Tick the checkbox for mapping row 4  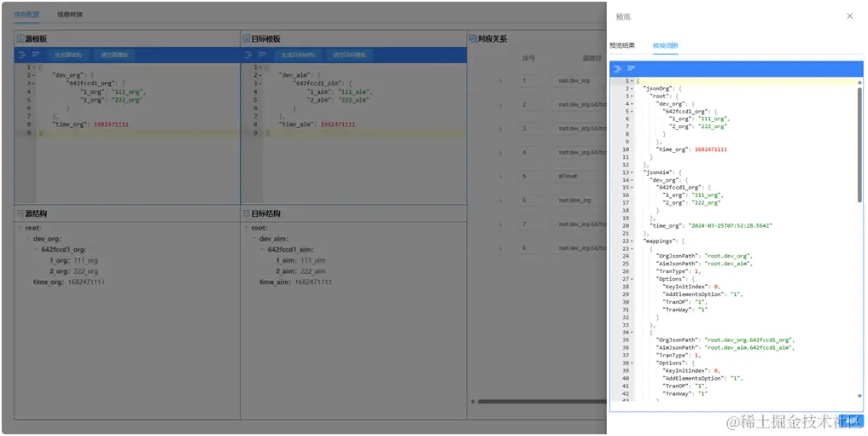[477, 152]
